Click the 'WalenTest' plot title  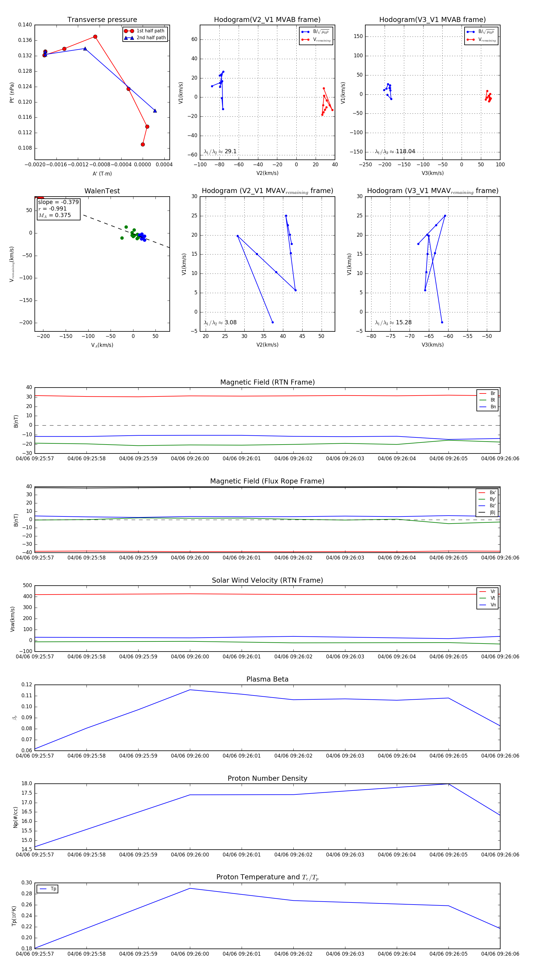tap(102, 191)
